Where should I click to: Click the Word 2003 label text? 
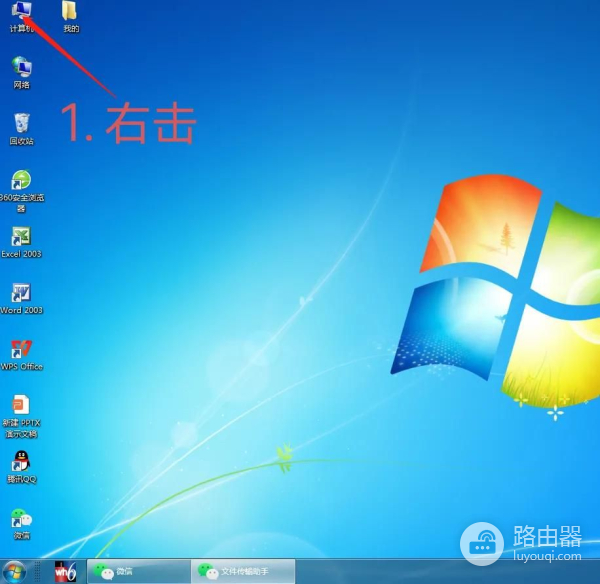21,310
